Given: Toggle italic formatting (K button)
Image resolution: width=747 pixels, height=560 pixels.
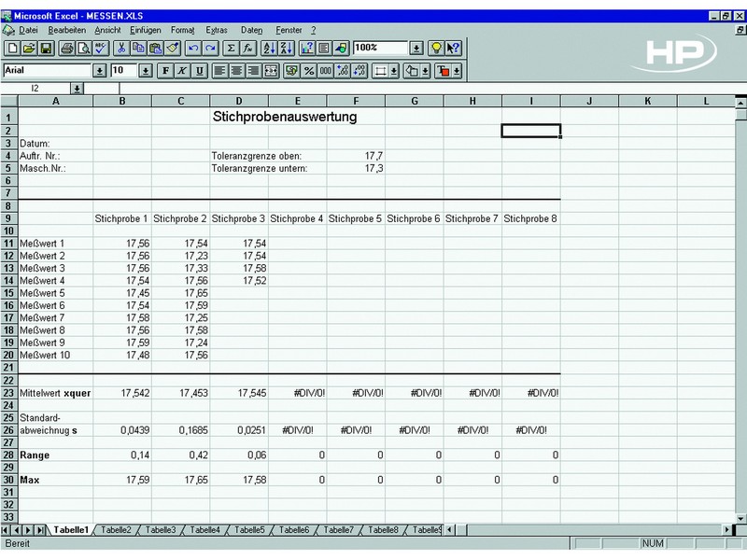Looking at the screenshot, I should pyautogui.click(x=182, y=70).
